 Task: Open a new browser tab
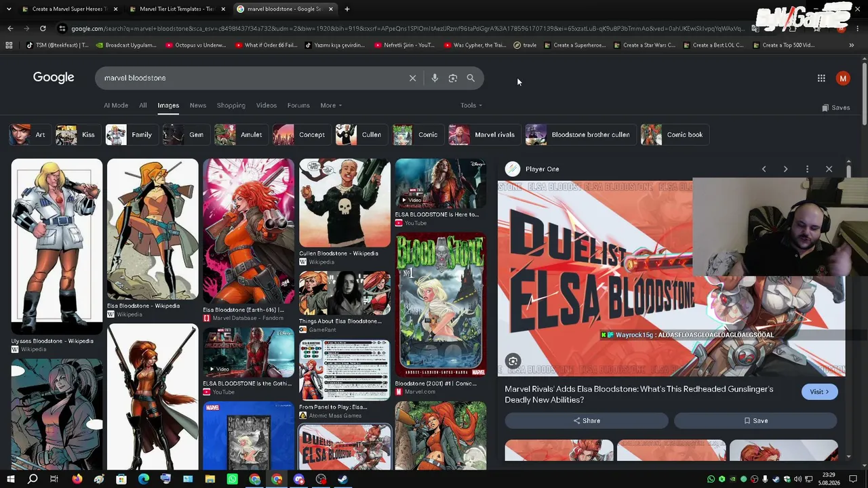[x=347, y=9]
